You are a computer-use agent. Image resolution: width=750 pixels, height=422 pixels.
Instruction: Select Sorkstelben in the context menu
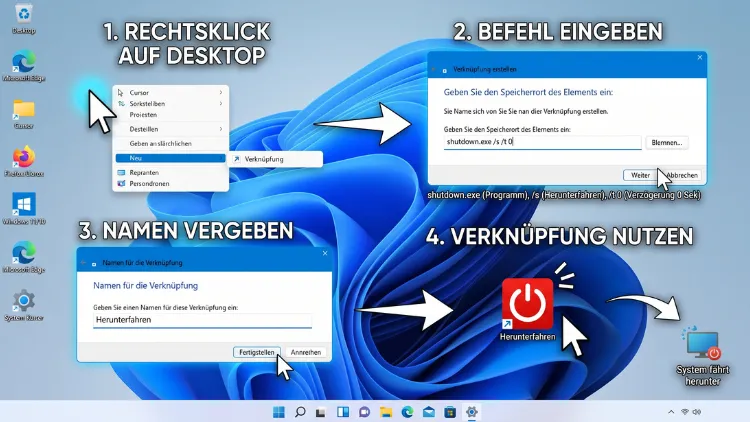pyautogui.click(x=170, y=103)
